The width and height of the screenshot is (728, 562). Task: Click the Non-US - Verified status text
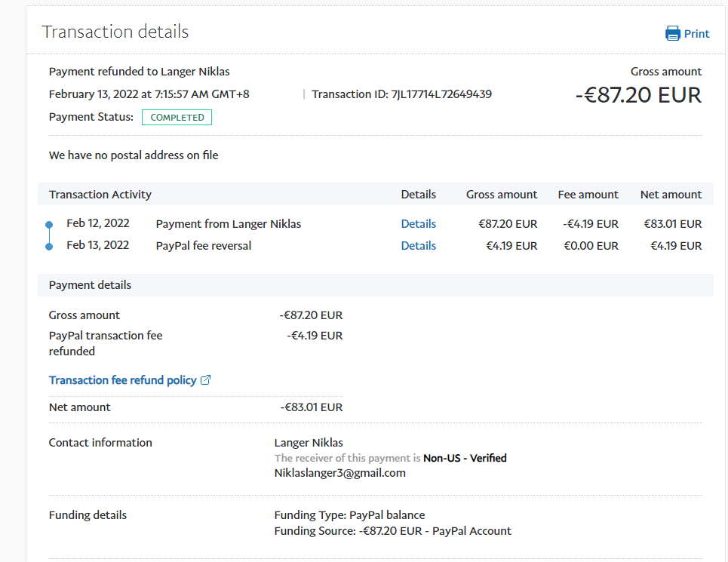(x=465, y=458)
